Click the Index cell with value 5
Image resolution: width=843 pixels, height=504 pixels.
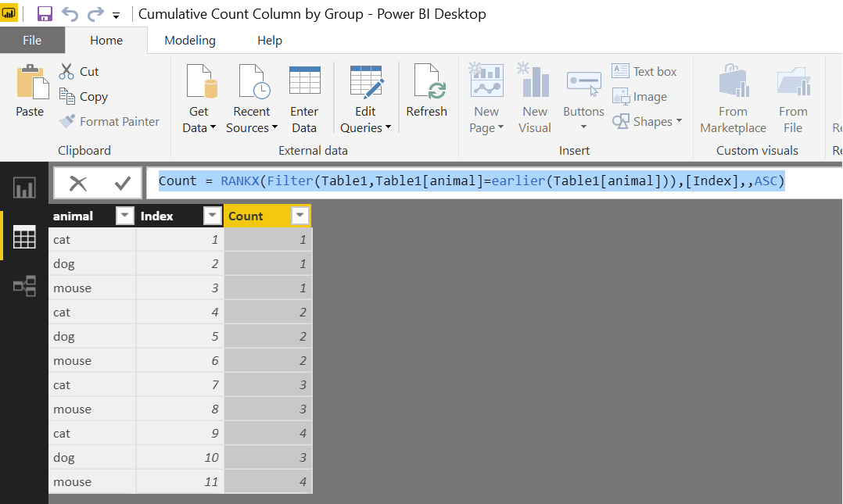(180, 336)
